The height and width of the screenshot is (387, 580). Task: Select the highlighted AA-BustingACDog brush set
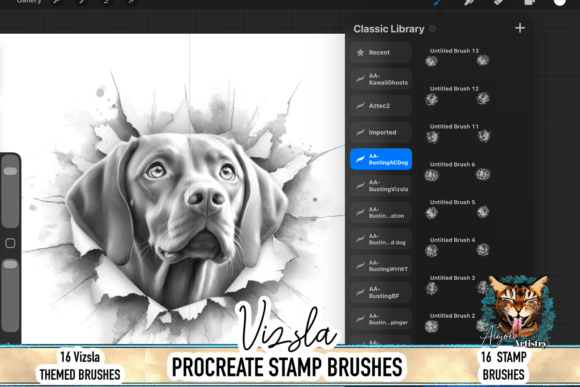click(x=381, y=159)
